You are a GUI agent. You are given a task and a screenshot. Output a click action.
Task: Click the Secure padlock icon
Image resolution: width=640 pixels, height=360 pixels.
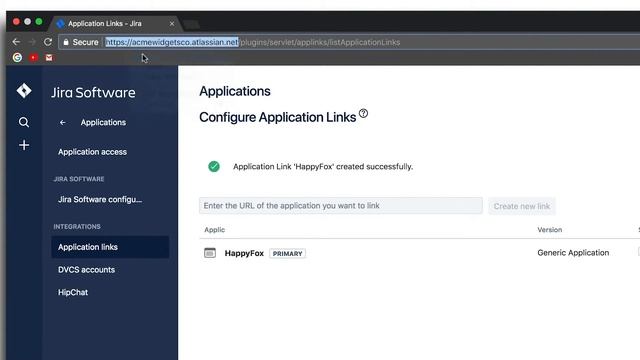(x=66, y=42)
